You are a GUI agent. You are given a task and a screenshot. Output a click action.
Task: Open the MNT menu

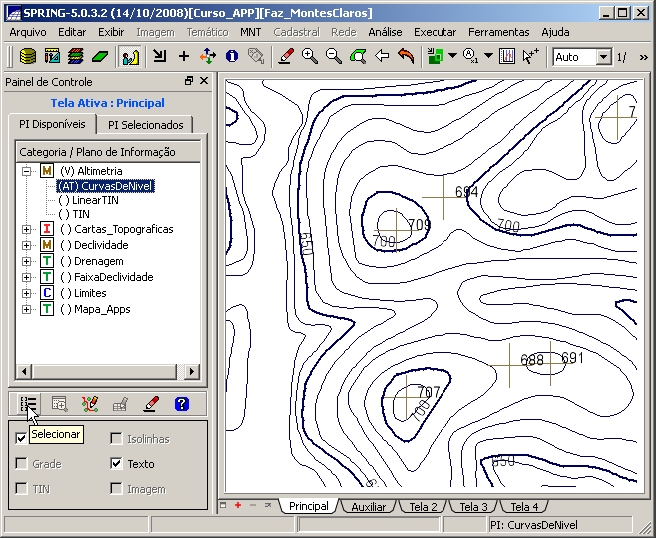pos(250,32)
